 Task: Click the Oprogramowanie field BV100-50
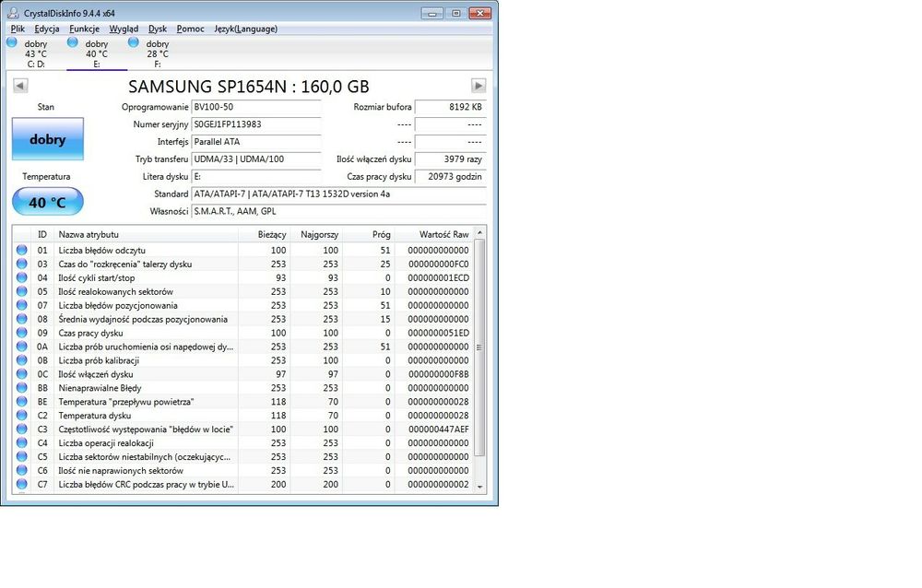click(256, 107)
